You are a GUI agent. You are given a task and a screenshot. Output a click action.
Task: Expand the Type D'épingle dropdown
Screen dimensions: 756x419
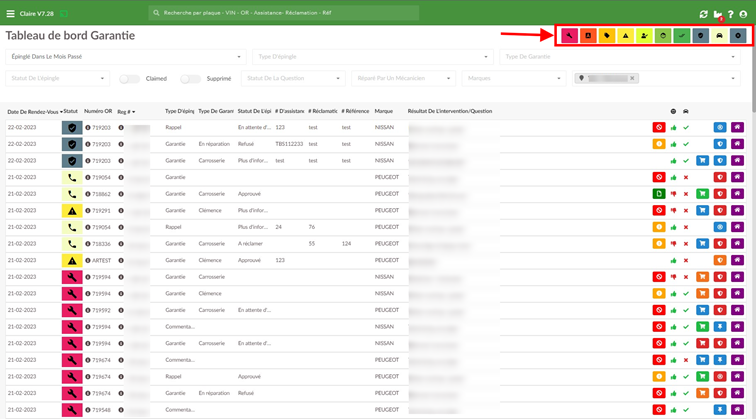click(x=373, y=57)
